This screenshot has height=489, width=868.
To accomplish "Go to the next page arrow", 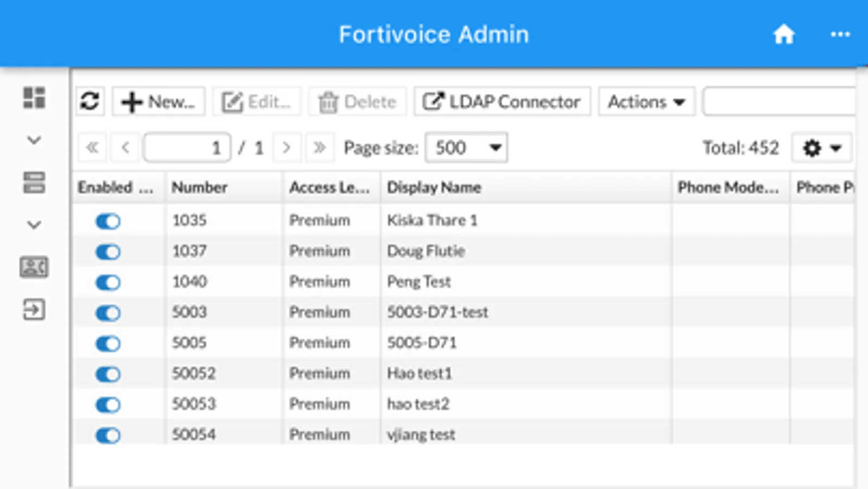I will pyautogui.click(x=287, y=148).
